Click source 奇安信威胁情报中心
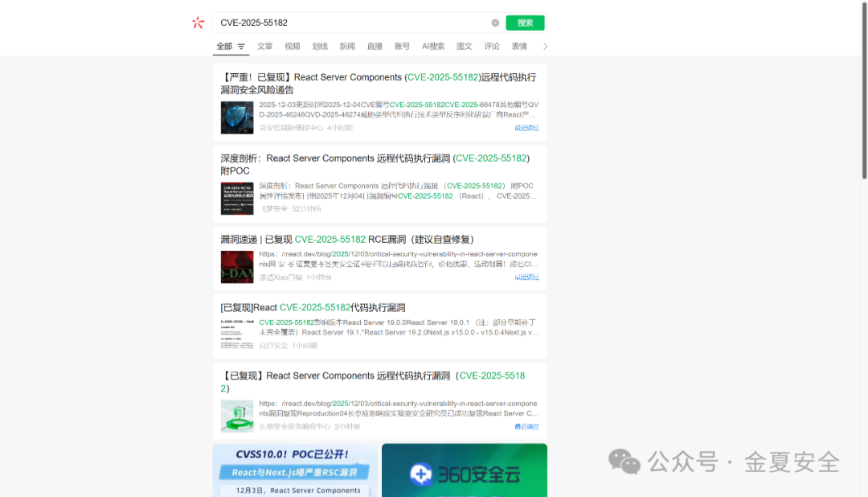868x497 pixels. pos(291,128)
